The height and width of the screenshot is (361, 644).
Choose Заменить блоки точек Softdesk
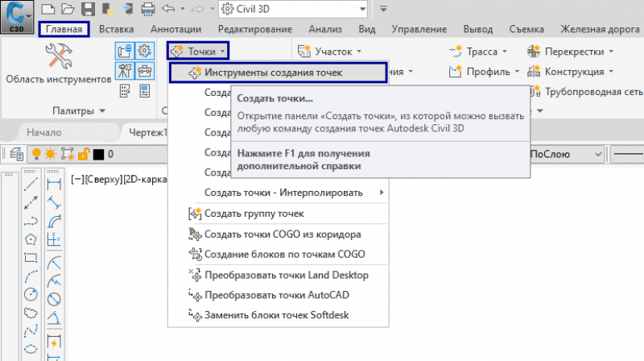pyautogui.click(x=278, y=315)
